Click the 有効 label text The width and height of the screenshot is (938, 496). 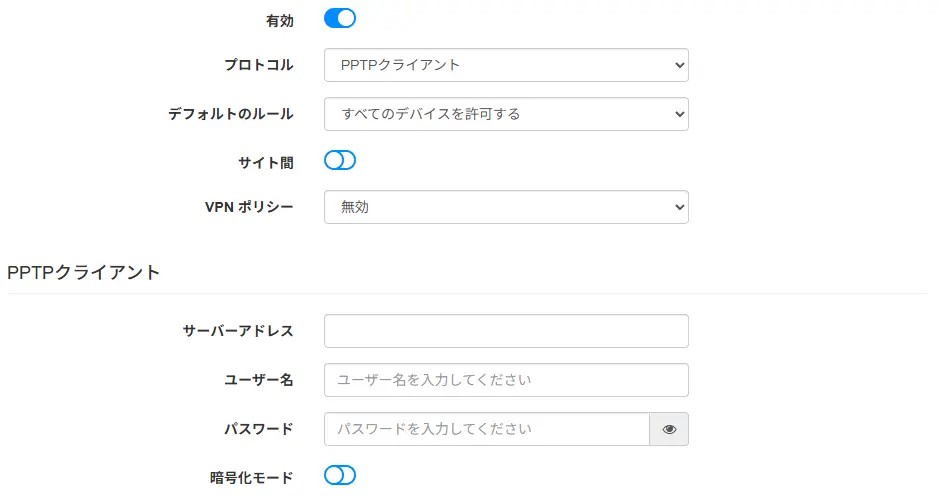click(x=279, y=21)
